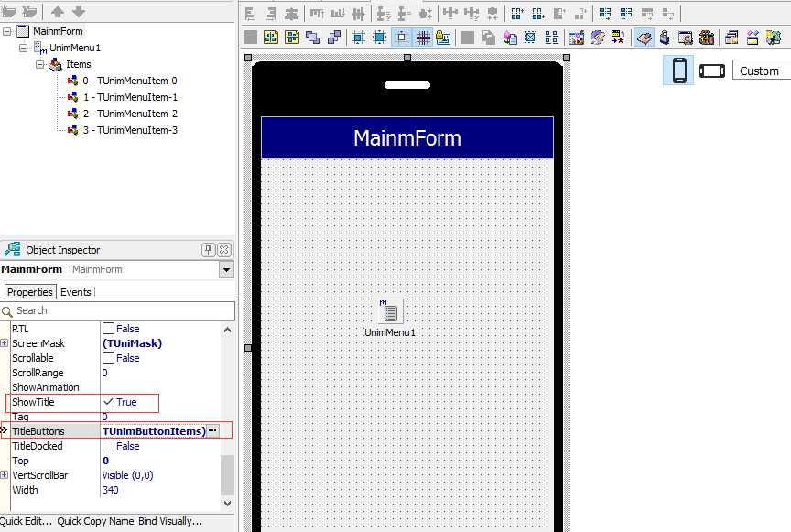Collapse the UnimMenu1 tree node
The height and width of the screenshot is (532, 791).
pos(23,48)
